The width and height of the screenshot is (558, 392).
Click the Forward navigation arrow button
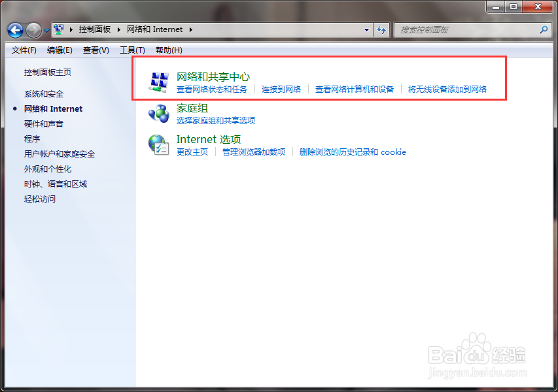point(34,30)
